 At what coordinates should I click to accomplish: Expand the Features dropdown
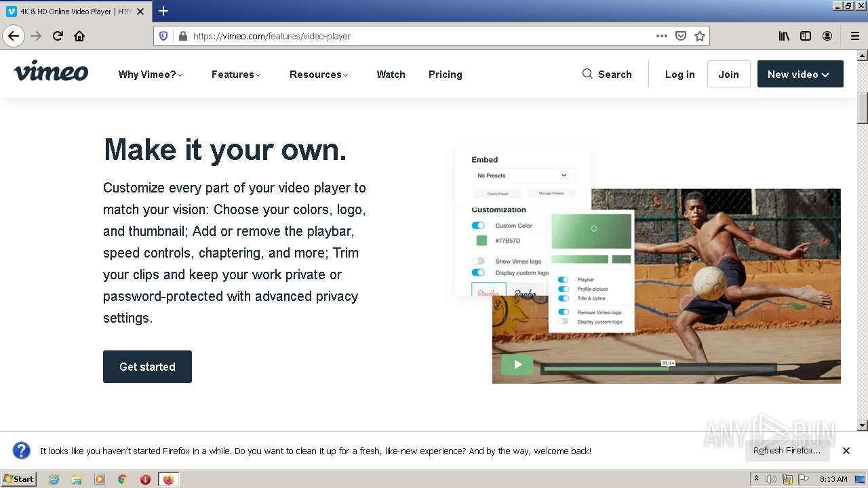click(236, 75)
